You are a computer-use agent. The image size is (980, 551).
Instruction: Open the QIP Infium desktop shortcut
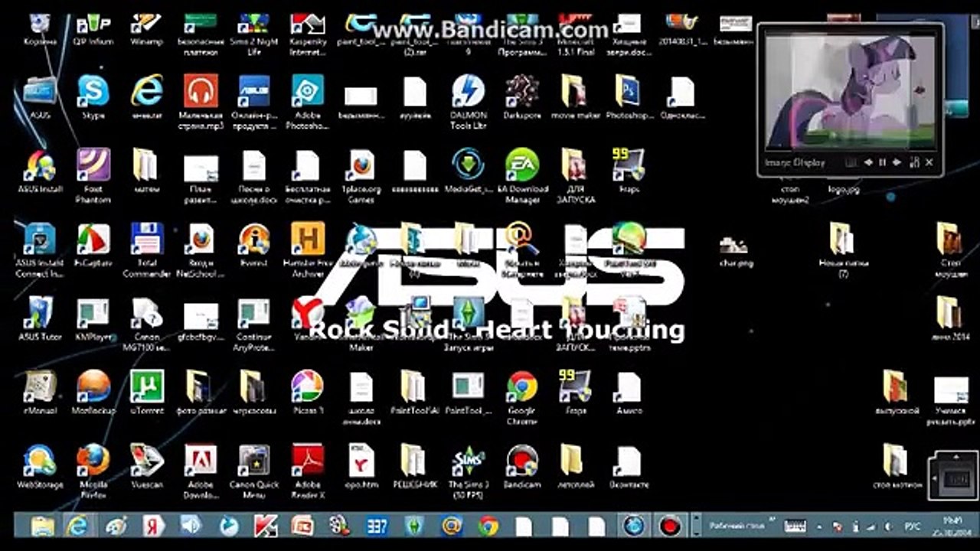(93, 30)
